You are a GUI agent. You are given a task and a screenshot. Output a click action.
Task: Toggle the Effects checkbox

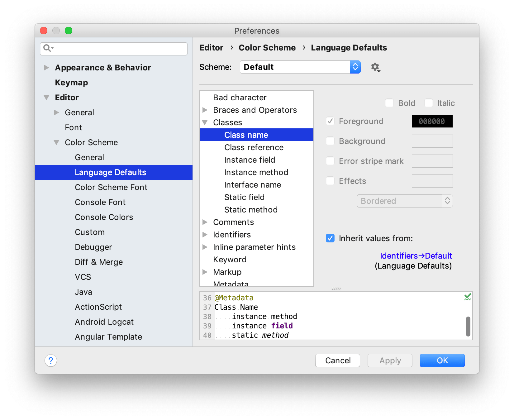point(330,181)
